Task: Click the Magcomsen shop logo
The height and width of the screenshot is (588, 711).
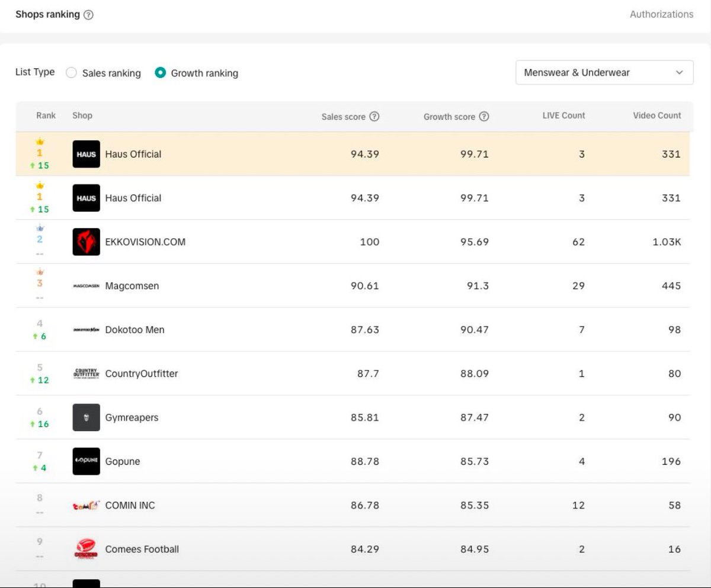Action: click(x=87, y=286)
